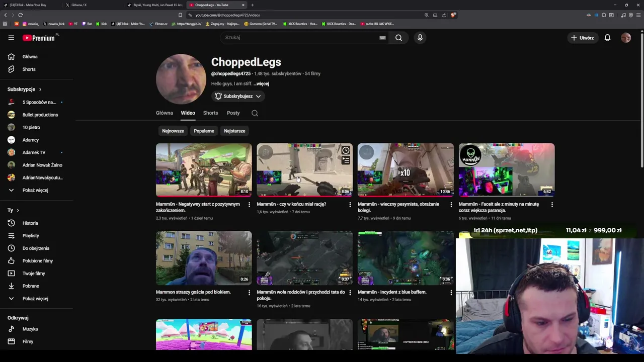The width and height of the screenshot is (644, 362).
Task: Open more options for 'woła rodziców' video
Action: (x=350, y=293)
